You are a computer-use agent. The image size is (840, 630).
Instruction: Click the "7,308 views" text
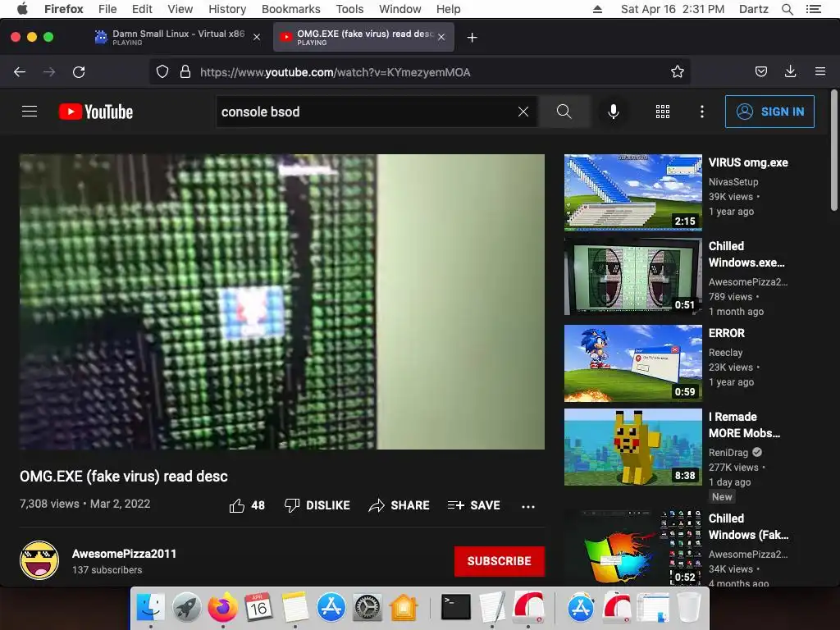pos(49,504)
